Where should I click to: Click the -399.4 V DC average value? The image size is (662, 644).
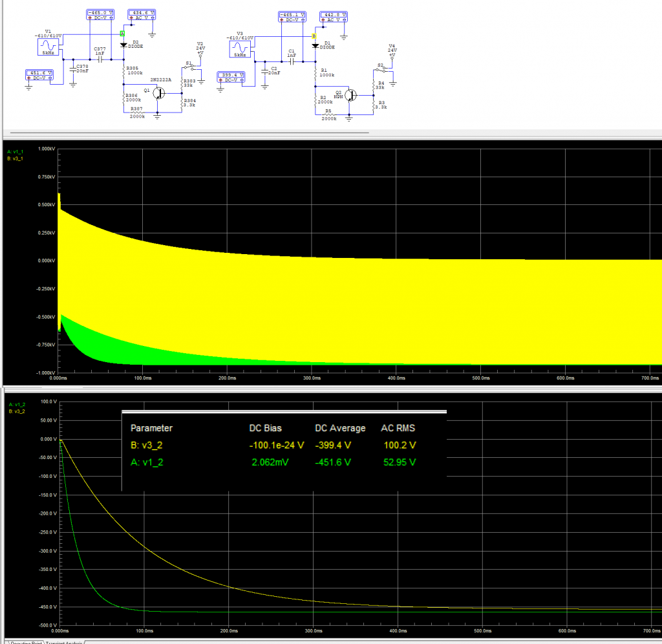[x=333, y=445]
